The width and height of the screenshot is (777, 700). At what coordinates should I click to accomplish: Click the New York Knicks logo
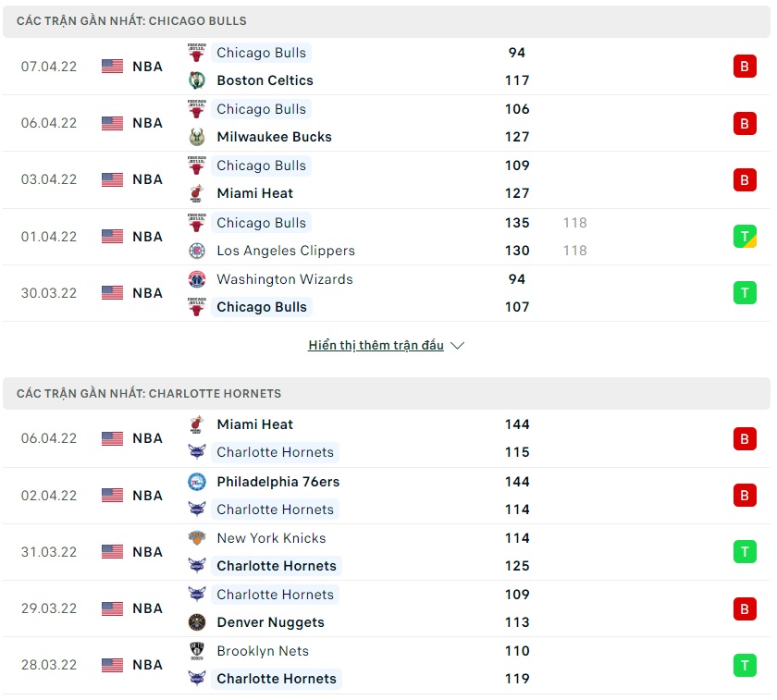196,538
